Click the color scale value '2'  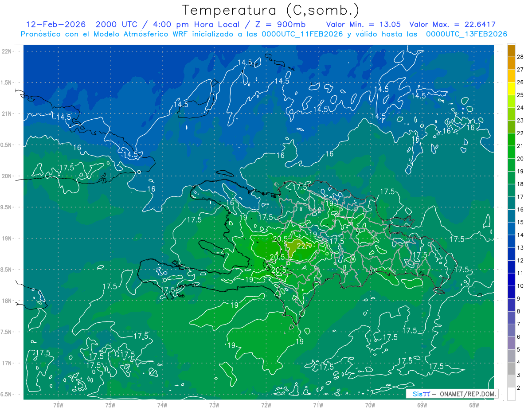[x=519, y=388]
